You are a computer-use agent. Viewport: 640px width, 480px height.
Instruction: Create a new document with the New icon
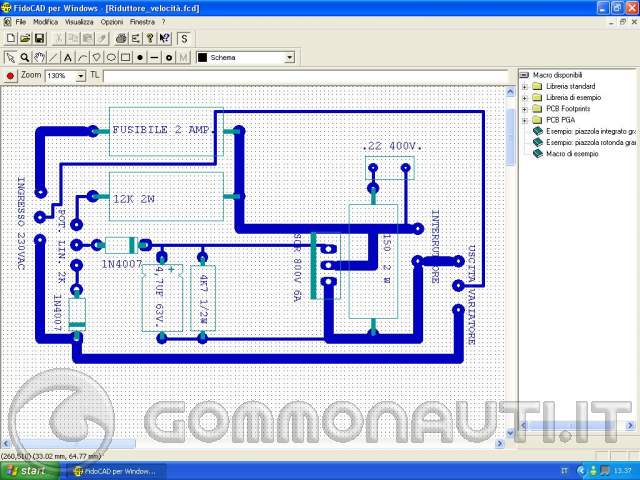click(11, 38)
